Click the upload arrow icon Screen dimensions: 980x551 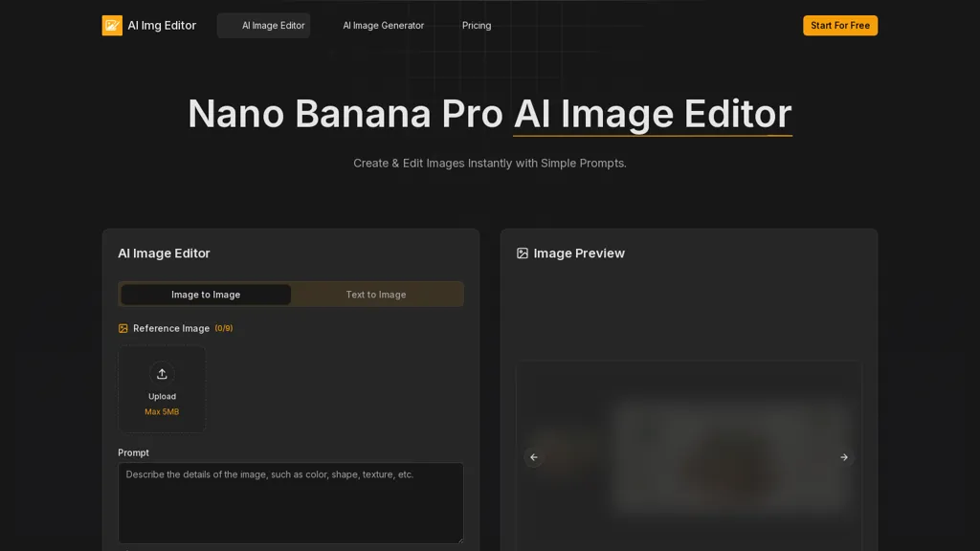click(x=162, y=374)
